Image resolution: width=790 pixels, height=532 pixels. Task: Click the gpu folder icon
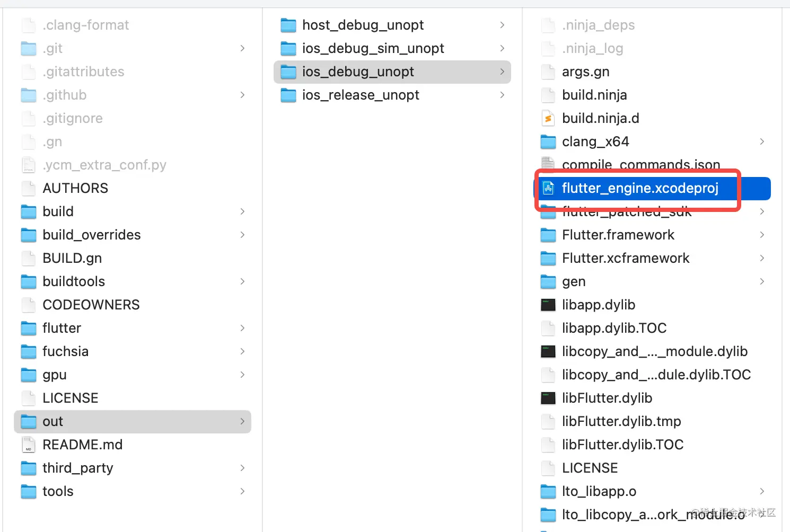[29, 375]
